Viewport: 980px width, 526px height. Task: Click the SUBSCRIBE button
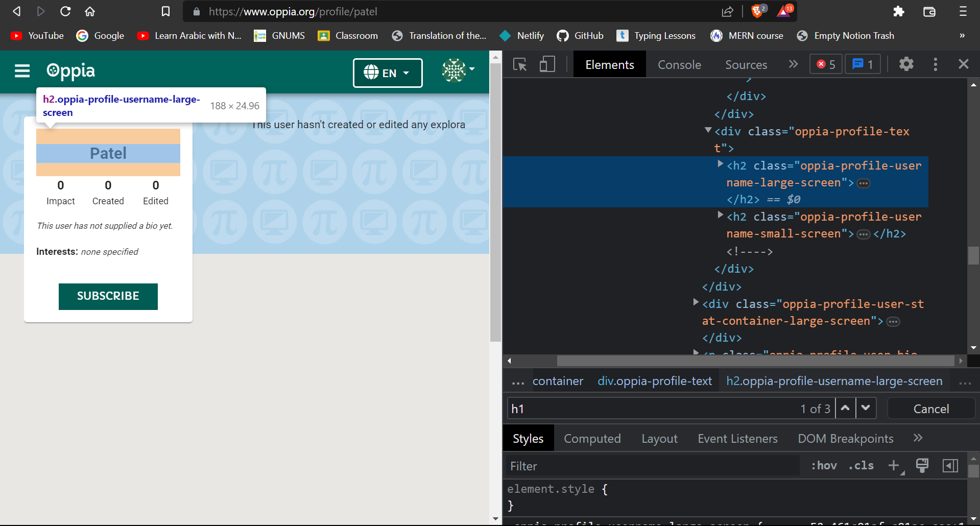(108, 296)
